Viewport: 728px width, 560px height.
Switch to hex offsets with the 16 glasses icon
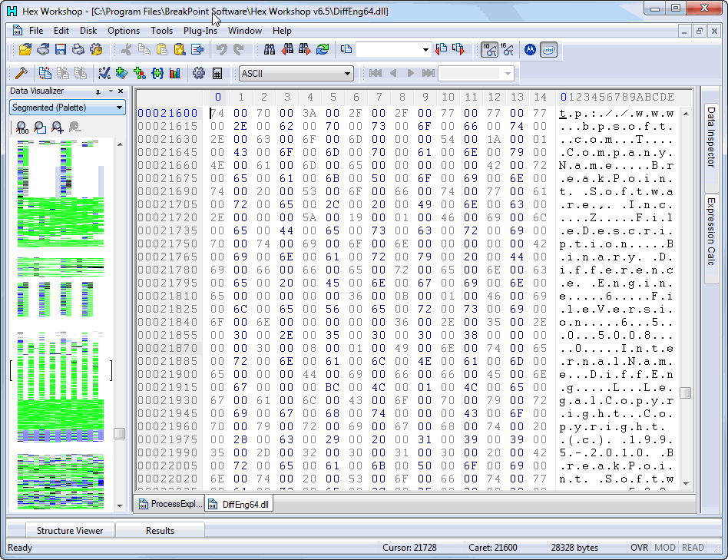point(508,50)
